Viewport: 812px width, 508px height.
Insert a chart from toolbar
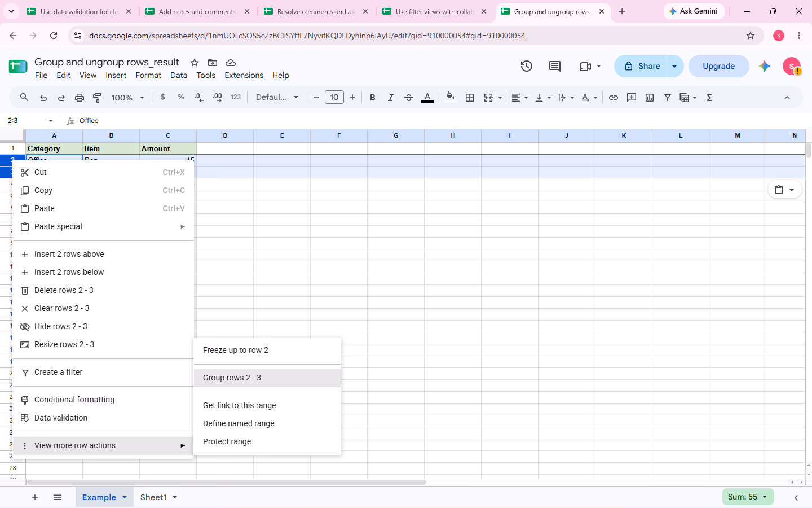pyautogui.click(x=650, y=98)
